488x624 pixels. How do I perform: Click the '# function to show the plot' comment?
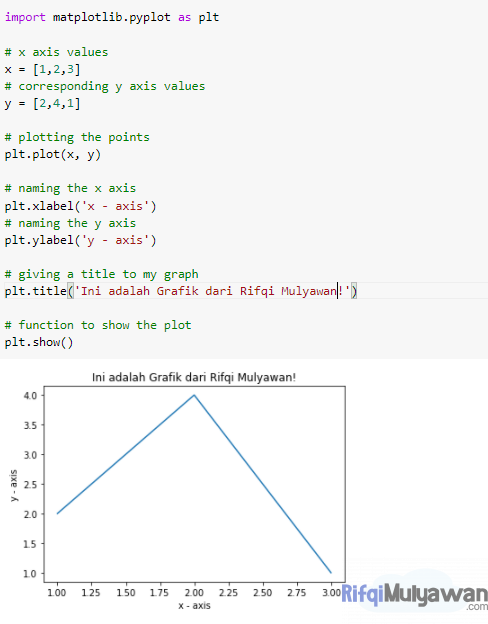tap(98, 325)
